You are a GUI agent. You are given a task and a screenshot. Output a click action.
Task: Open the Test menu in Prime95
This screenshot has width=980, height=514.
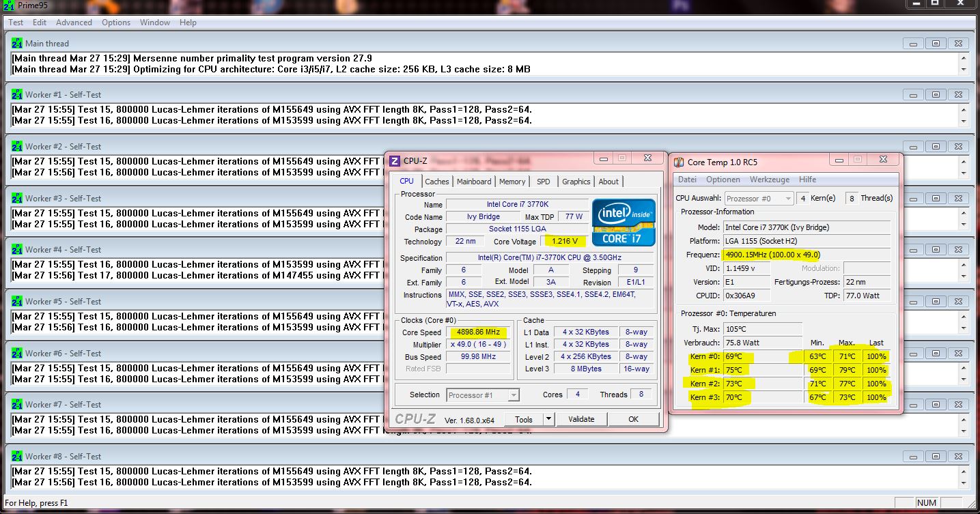[x=16, y=23]
